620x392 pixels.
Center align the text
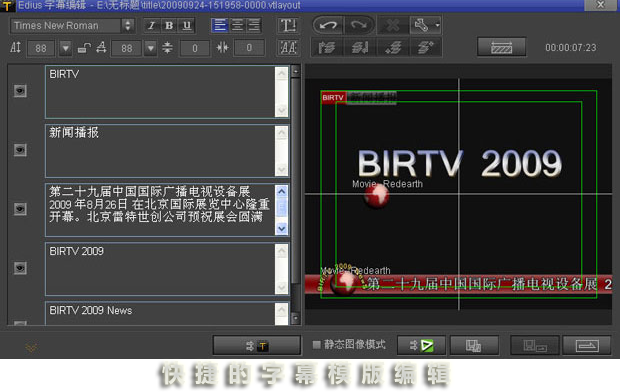click(237, 25)
